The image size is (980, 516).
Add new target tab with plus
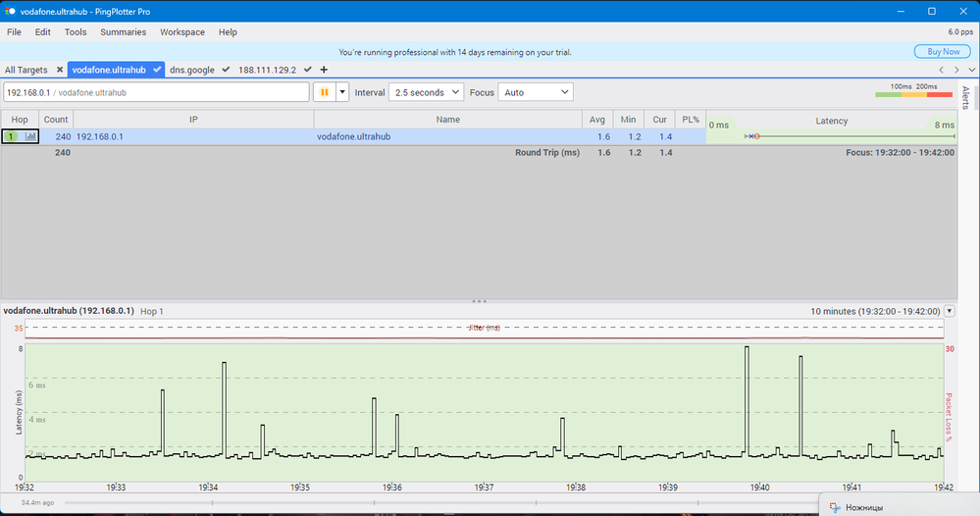[x=324, y=70]
